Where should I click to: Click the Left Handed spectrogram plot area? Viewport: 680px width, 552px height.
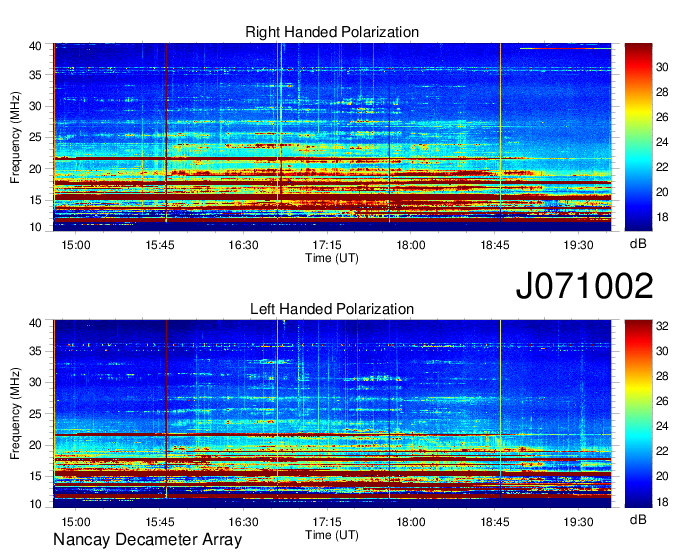[332, 414]
